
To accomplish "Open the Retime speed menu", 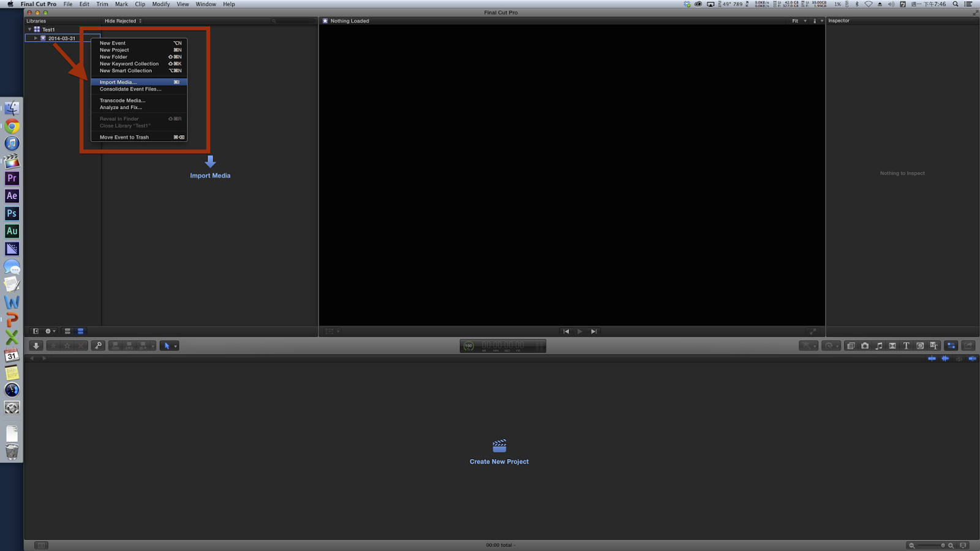I will (x=831, y=346).
